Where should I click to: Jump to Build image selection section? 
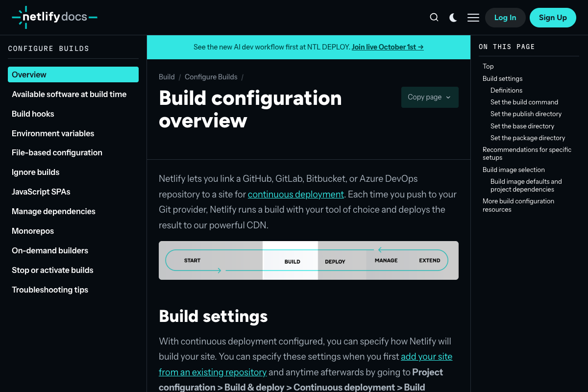[x=514, y=170]
